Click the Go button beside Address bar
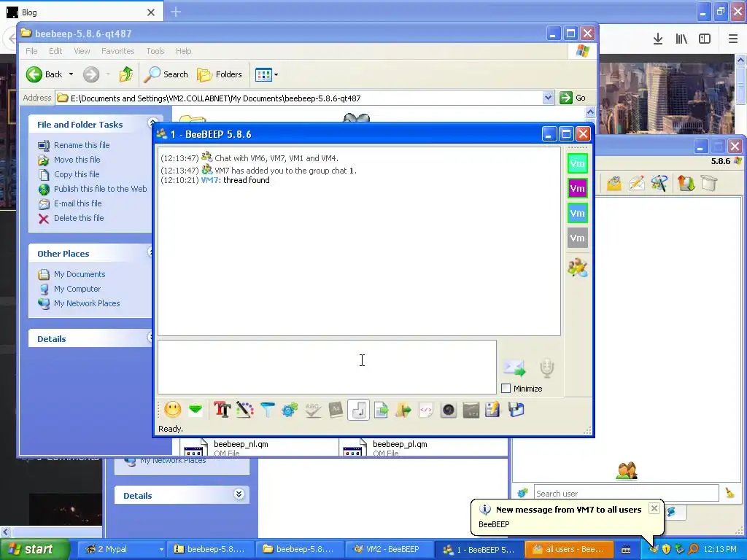 pos(573,98)
